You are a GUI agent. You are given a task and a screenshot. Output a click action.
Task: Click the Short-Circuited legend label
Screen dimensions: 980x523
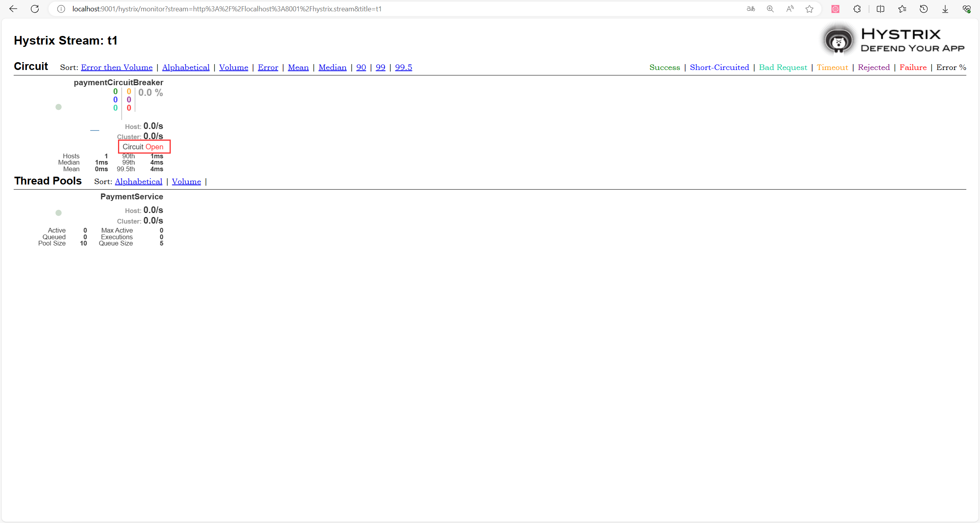pos(719,67)
